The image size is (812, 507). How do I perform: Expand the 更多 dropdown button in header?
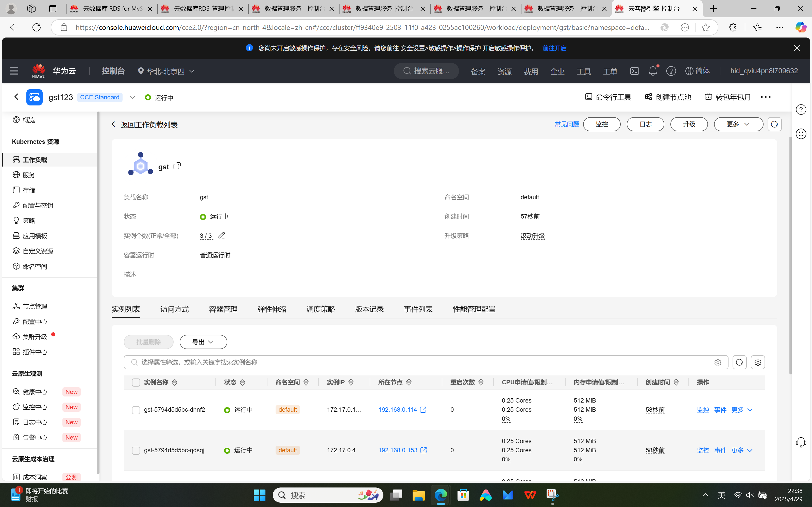738,124
